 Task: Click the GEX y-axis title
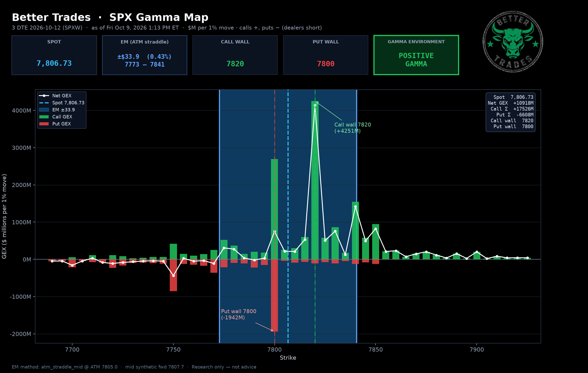coord(4,216)
